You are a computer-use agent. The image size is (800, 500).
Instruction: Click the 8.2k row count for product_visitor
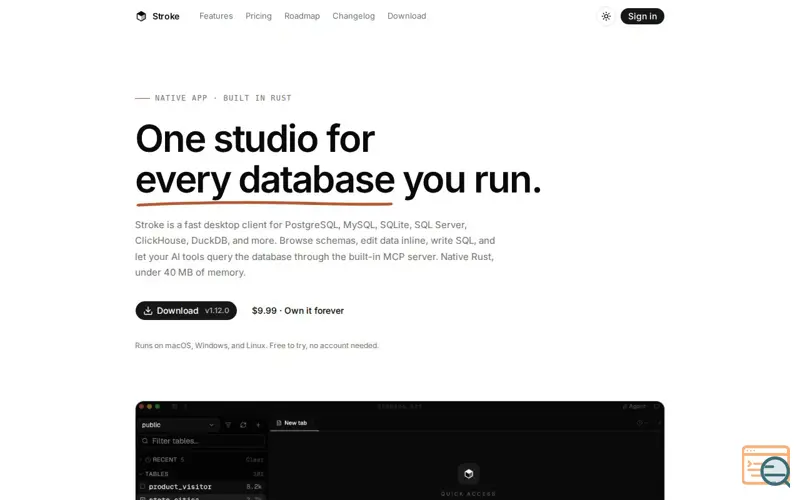254,487
